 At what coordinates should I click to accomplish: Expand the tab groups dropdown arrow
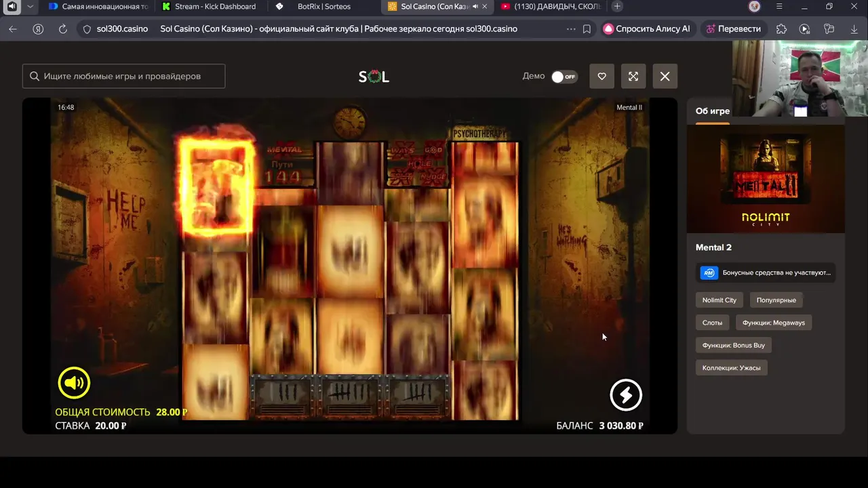click(x=30, y=6)
